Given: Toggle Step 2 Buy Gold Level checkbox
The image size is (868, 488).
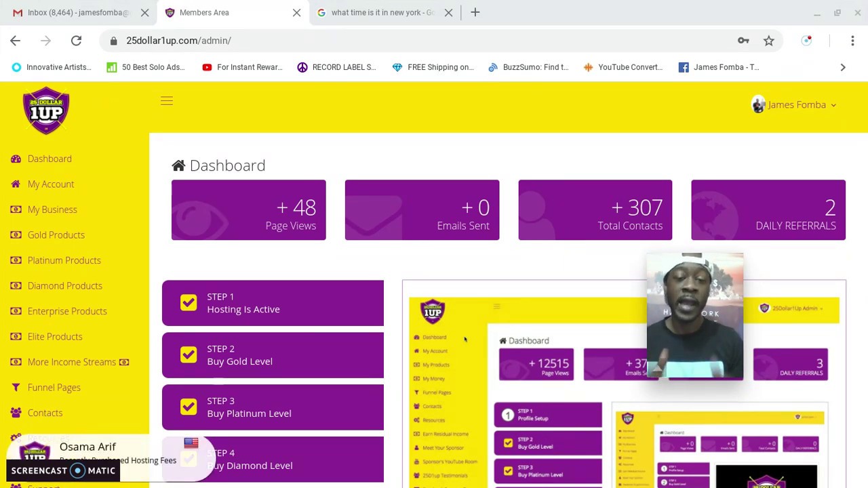Looking at the screenshot, I should 189,354.
